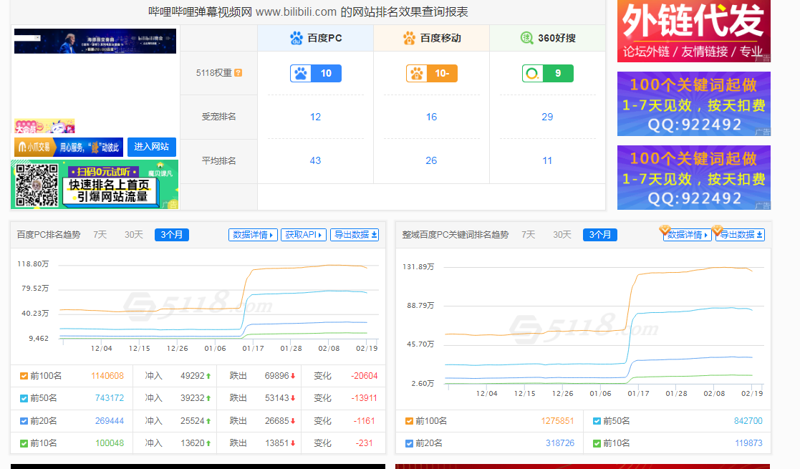Select 30天 tab in 百度PC排名趋势

coord(134,235)
